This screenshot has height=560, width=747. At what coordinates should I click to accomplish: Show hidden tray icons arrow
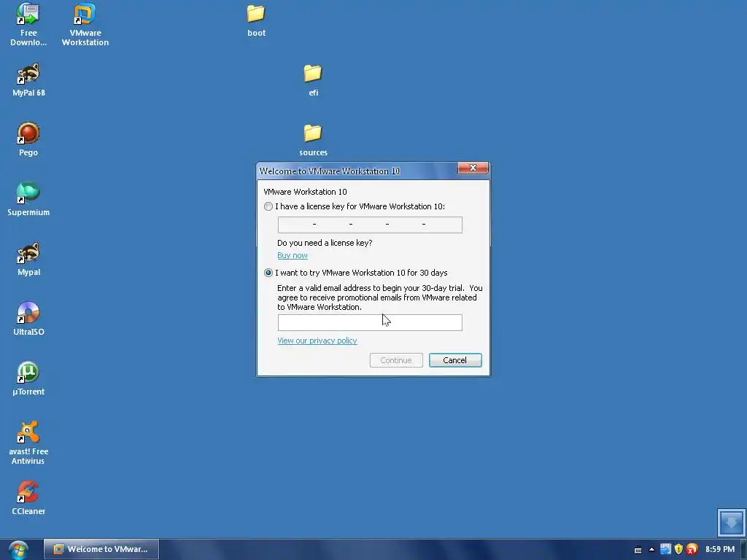[651, 550]
